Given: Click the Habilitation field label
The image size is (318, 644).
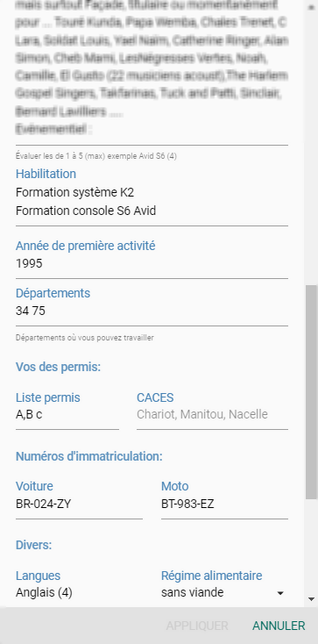Looking at the screenshot, I should 46,174.
